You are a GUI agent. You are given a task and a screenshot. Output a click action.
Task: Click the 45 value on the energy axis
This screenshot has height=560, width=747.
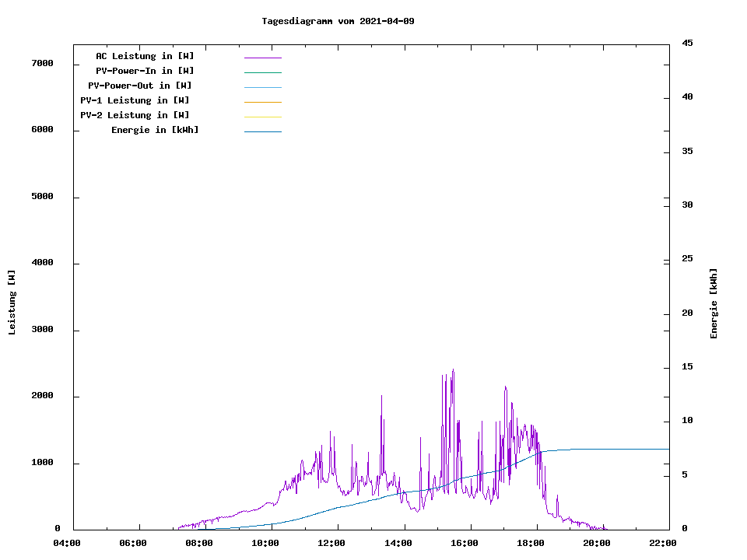pyautogui.click(x=688, y=43)
